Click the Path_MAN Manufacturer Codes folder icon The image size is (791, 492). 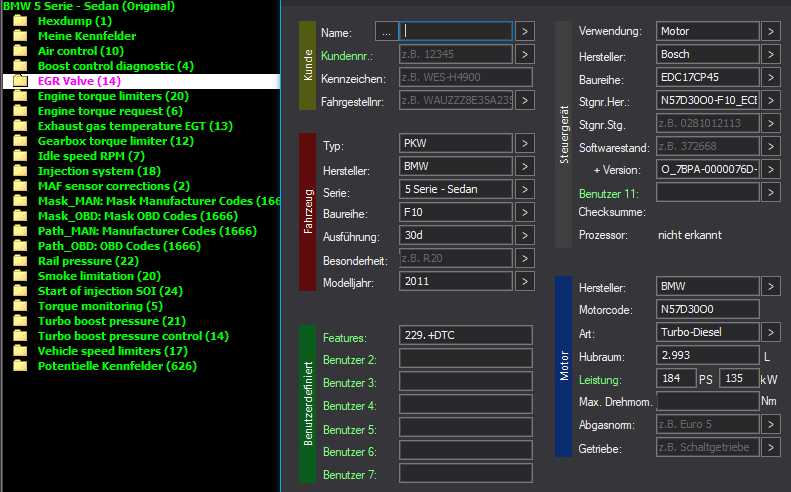20,231
